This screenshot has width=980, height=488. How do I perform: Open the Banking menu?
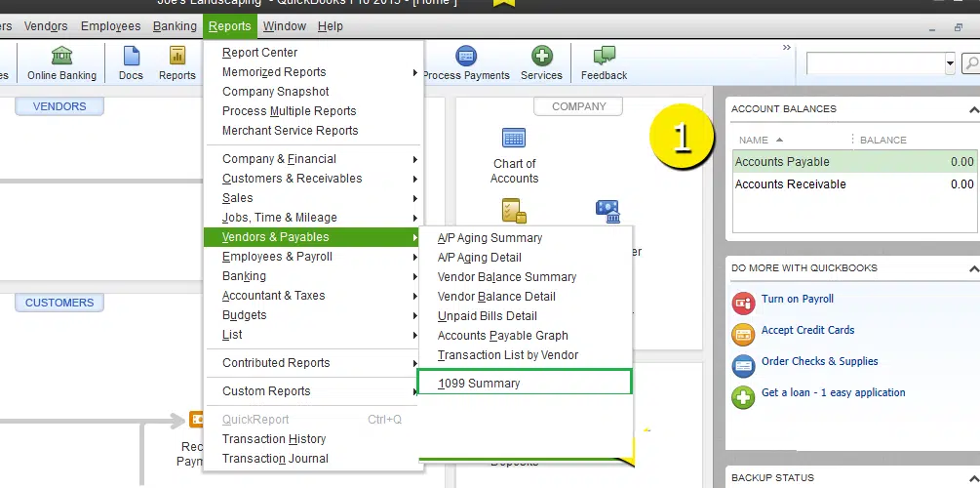(x=175, y=26)
